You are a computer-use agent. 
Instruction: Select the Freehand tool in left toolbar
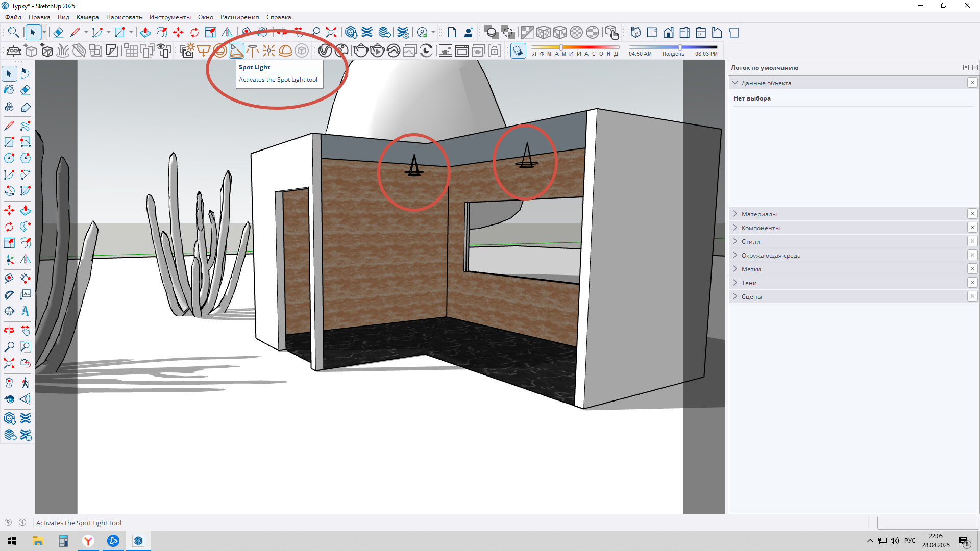click(25, 126)
